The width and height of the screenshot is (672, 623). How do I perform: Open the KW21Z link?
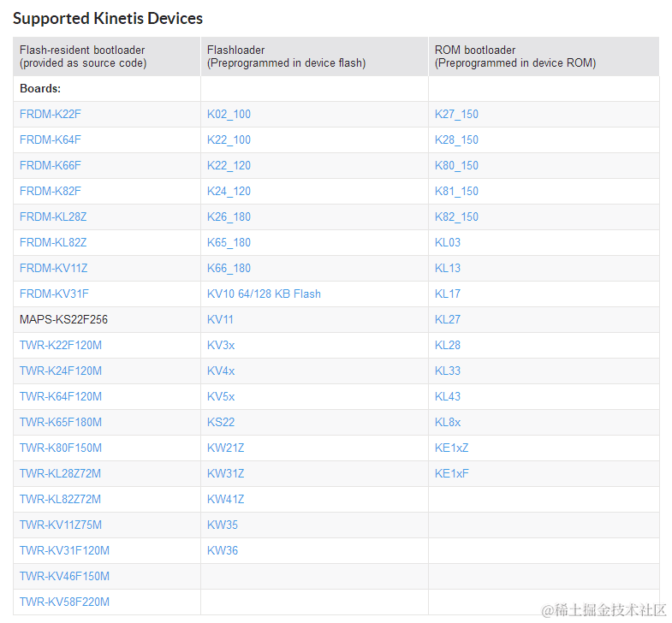point(225,448)
